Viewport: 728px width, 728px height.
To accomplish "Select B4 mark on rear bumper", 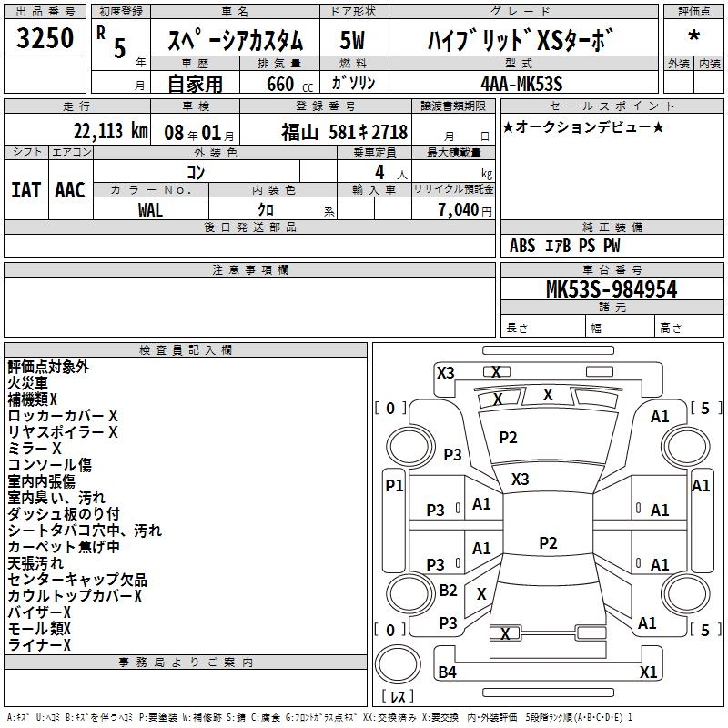I will click(x=447, y=672).
